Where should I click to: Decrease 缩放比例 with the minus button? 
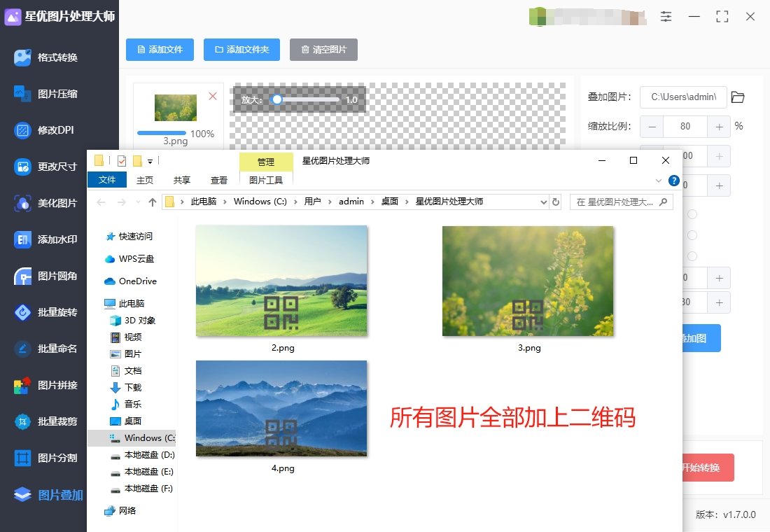pyautogui.click(x=652, y=127)
